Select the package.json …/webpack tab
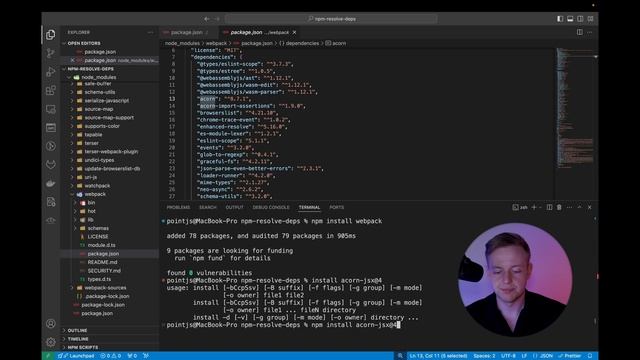The image size is (640, 360). coord(260,32)
